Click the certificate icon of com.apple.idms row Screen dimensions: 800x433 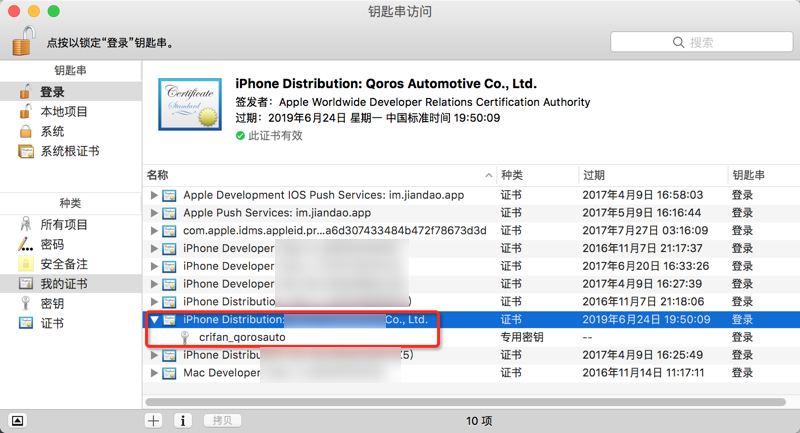(169, 231)
